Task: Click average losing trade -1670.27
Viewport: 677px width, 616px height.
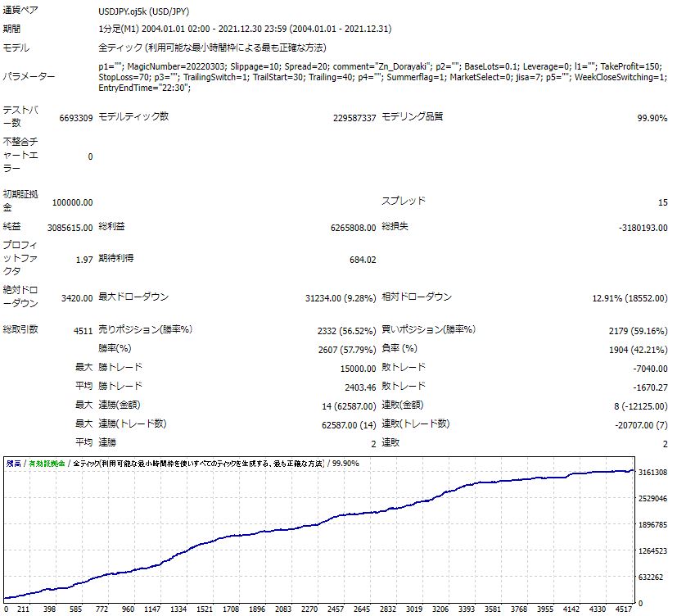Action: 650,387
